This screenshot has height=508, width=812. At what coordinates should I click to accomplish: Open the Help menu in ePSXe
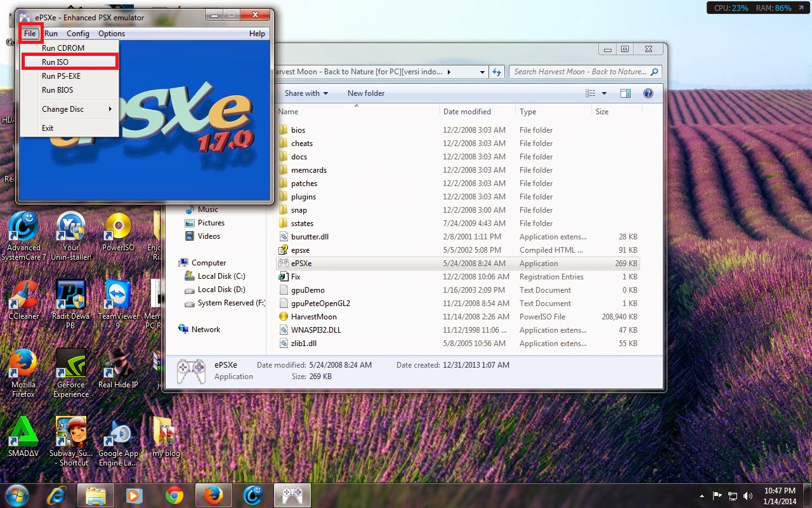point(257,34)
